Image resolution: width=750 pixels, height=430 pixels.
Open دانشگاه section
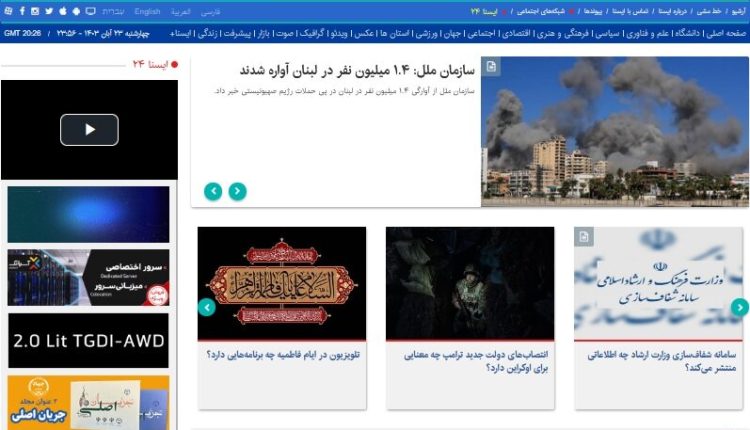[687, 33]
